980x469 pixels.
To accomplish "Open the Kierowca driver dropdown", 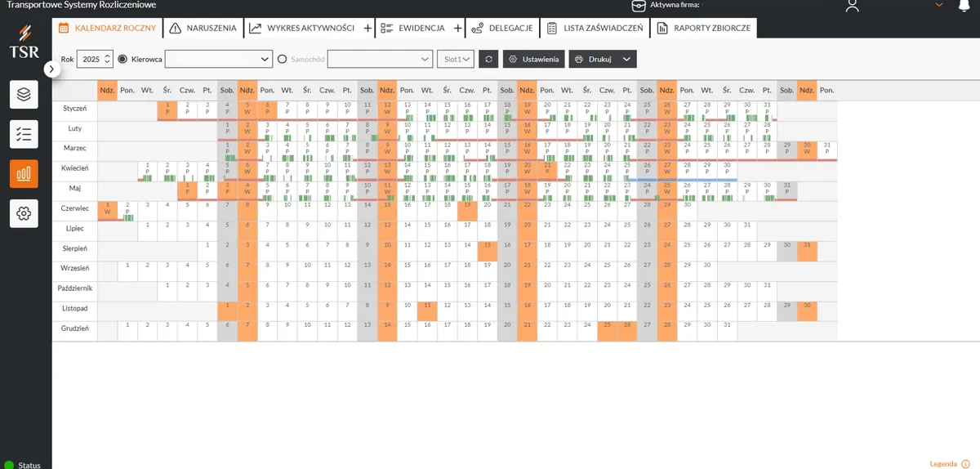I will coord(219,59).
